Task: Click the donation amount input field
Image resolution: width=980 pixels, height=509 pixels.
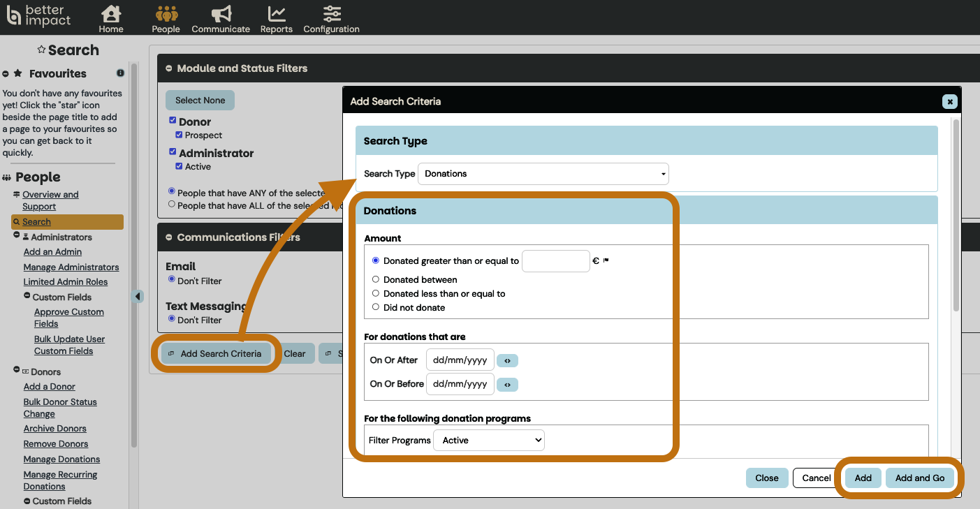Action: coord(555,261)
